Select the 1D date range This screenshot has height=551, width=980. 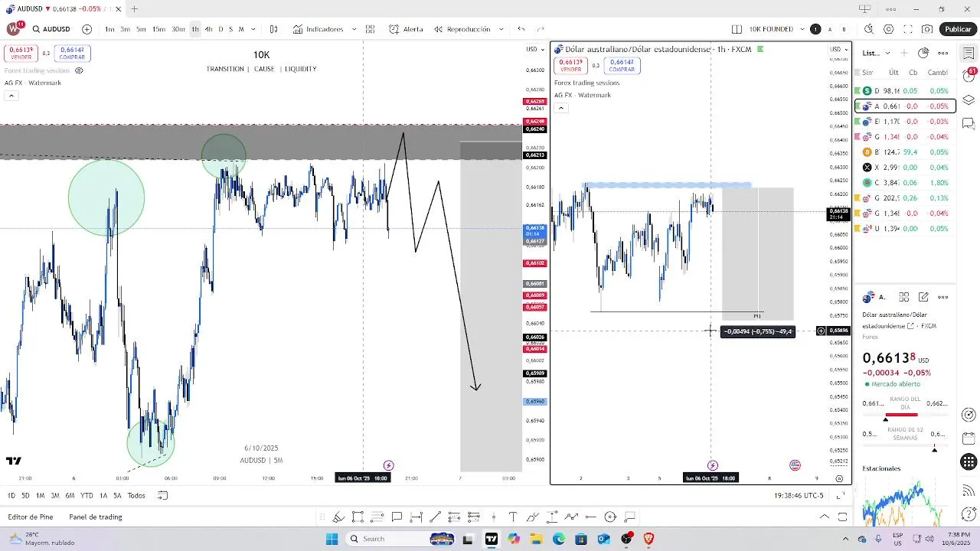(x=11, y=495)
